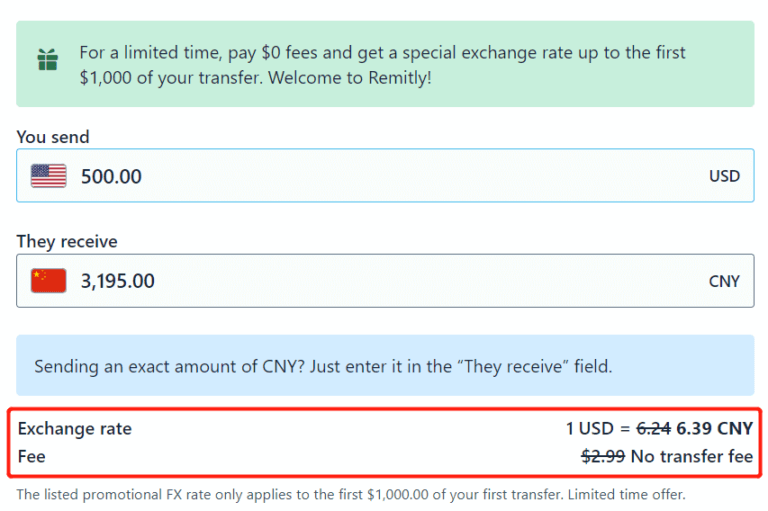
Task: Click the crossed-out 6.24 rate
Action: 653,429
